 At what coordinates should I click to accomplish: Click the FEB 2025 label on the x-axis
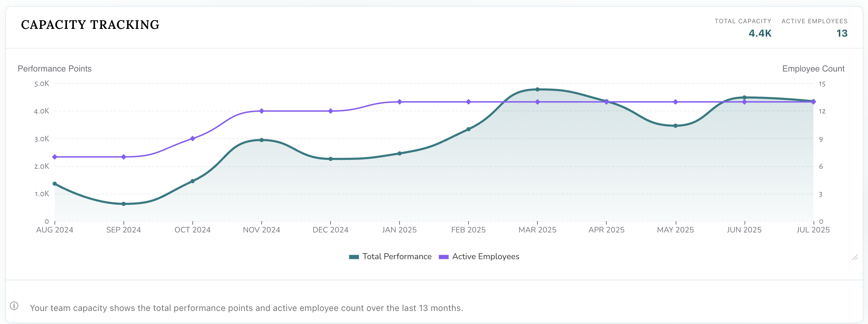[x=468, y=229]
